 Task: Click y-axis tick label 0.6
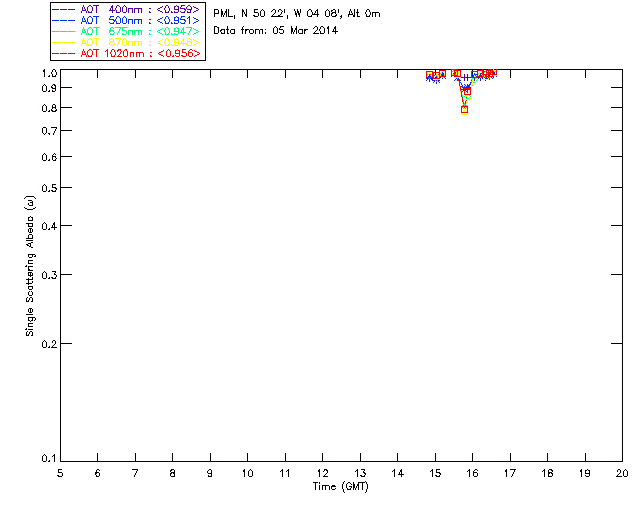[49, 157]
